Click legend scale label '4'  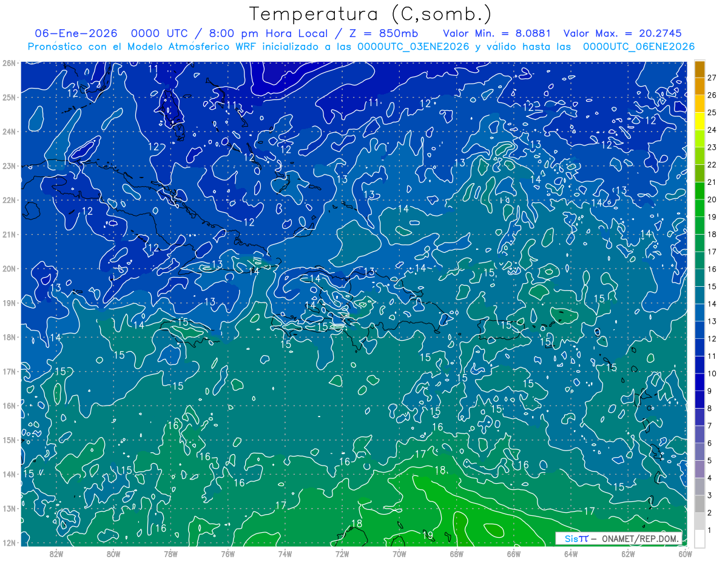710,478
